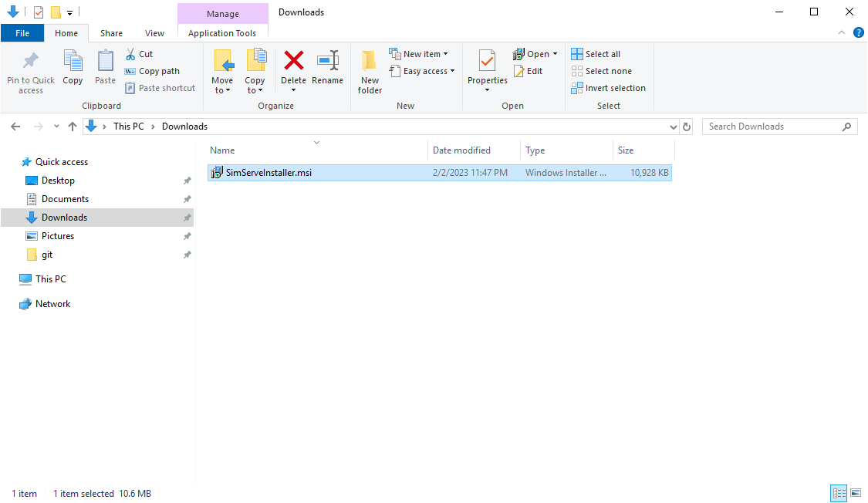868x503 pixels.
Task: Switch to the View ribbon tab
Action: (154, 33)
